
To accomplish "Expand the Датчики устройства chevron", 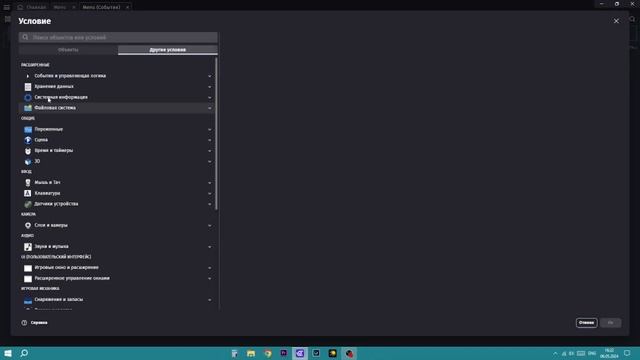I will pos(210,204).
